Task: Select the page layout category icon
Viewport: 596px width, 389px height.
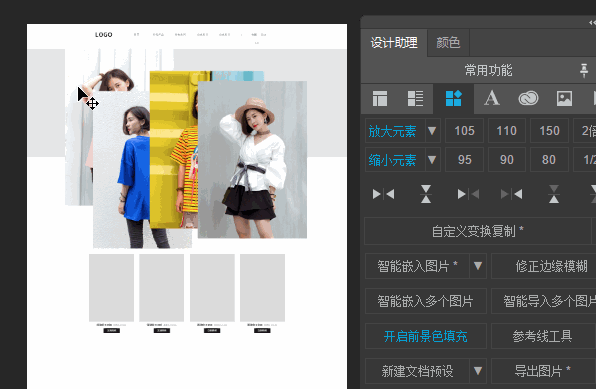Action: tap(379, 98)
